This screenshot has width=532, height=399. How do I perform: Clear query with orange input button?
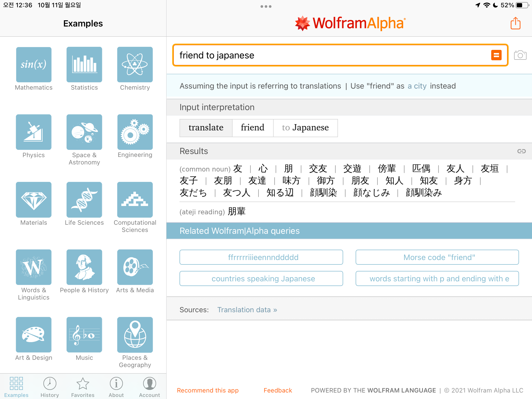click(x=496, y=55)
